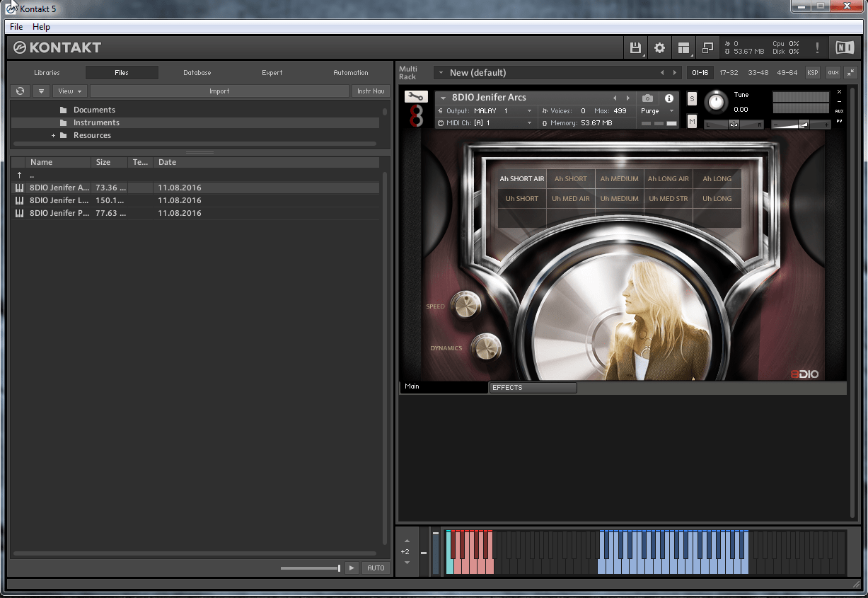Viewport: 868px width, 598px height.
Task: Click the 8DIO logo in instrument artwork
Action: click(804, 374)
